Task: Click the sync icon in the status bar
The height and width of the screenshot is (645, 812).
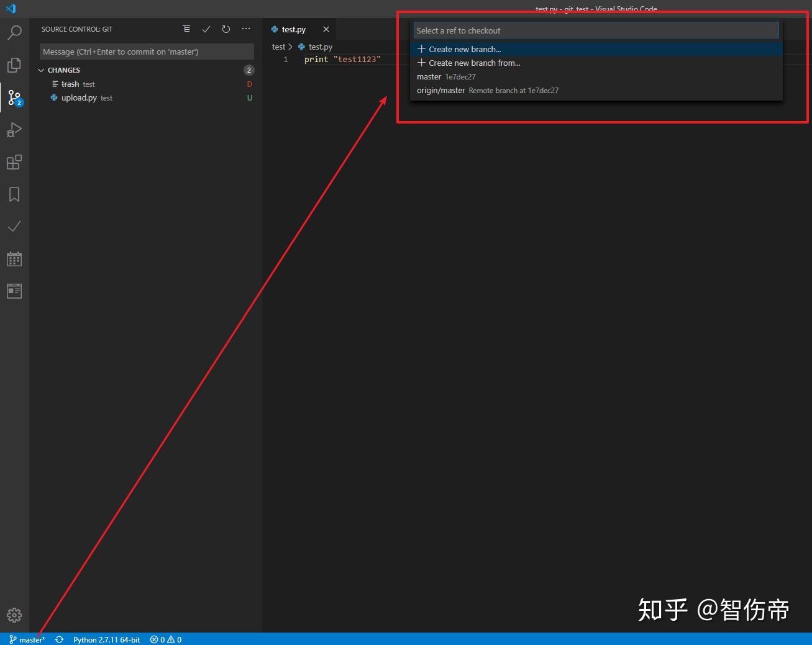Action: tap(59, 639)
